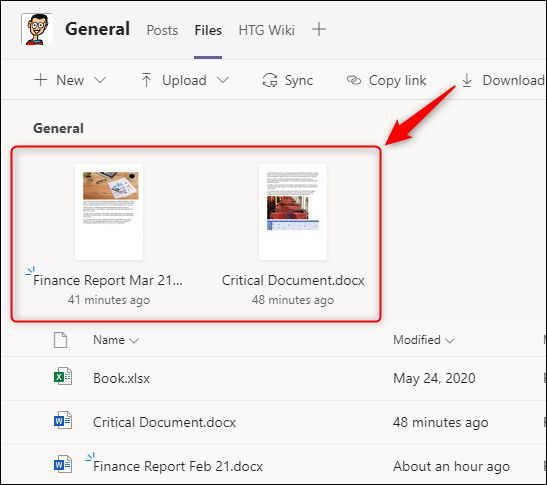Screen dimensions: 547x485
Task: Open Finance Report Feb 21.docx in list
Action: tap(178, 466)
